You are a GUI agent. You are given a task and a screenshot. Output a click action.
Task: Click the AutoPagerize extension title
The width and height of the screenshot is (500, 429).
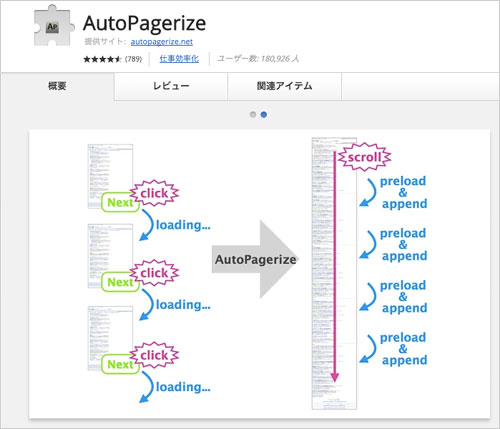tap(144, 23)
